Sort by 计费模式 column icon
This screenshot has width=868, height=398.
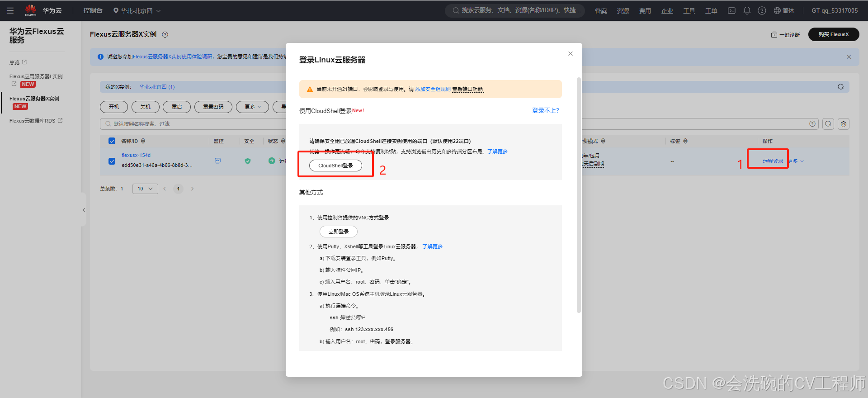click(x=603, y=141)
